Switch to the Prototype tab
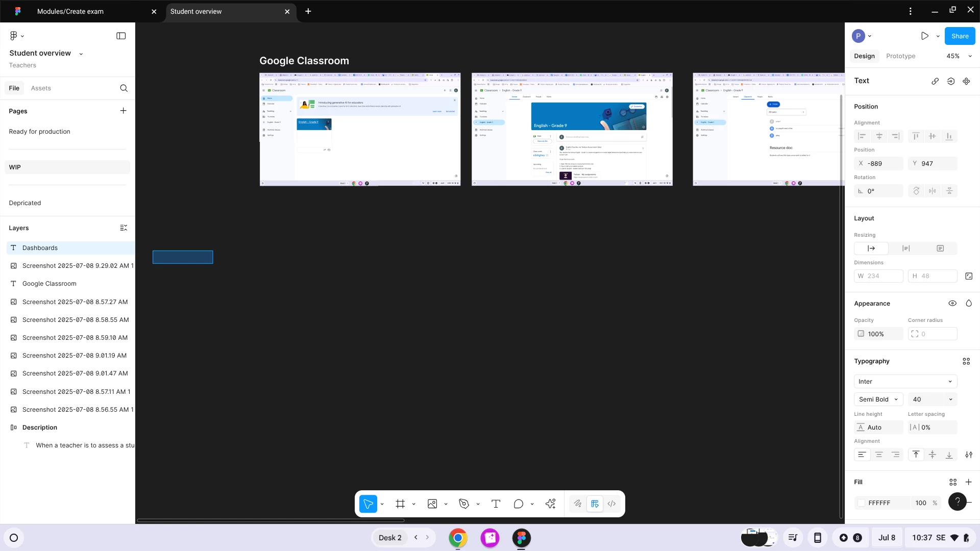The width and height of the screenshot is (980, 551). (x=900, y=56)
